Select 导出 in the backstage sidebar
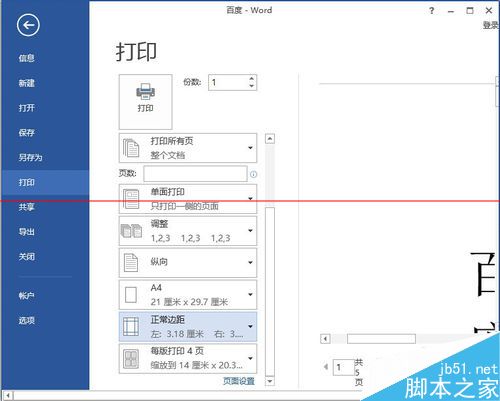This screenshot has height=401, width=500. [x=27, y=232]
